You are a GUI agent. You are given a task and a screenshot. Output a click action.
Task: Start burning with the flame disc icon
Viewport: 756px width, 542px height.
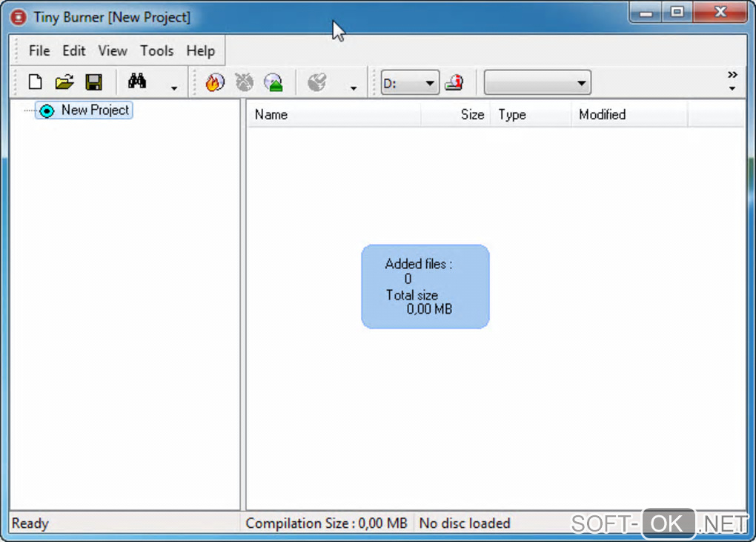coord(214,82)
